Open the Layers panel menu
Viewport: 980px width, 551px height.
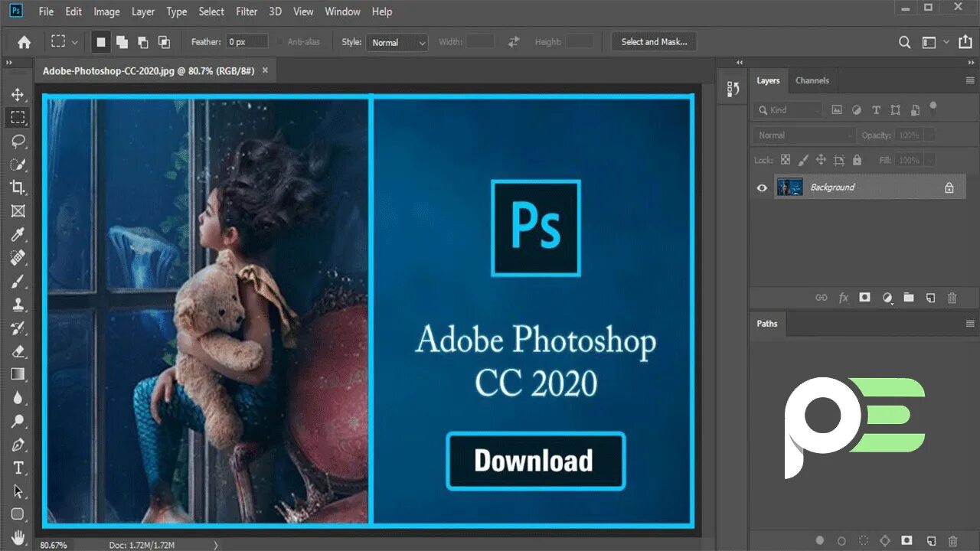coord(971,80)
